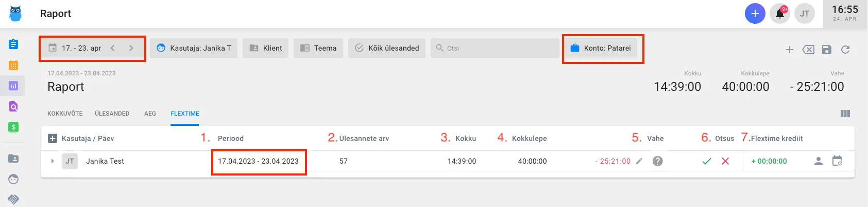Screen dimensions: 868x207
Task: Open the calendar icon in sidebar
Action: pyautogui.click(x=13, y=65)
